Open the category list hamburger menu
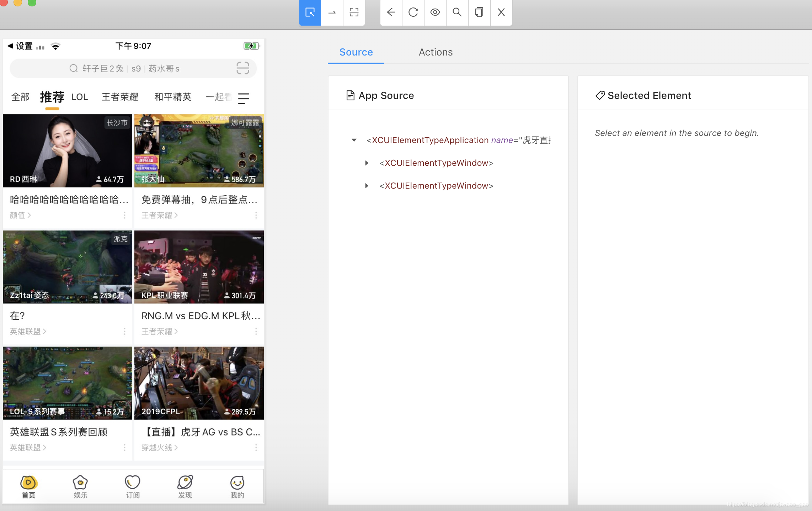This screenshot has height=511, width=812. pos(244,98)
